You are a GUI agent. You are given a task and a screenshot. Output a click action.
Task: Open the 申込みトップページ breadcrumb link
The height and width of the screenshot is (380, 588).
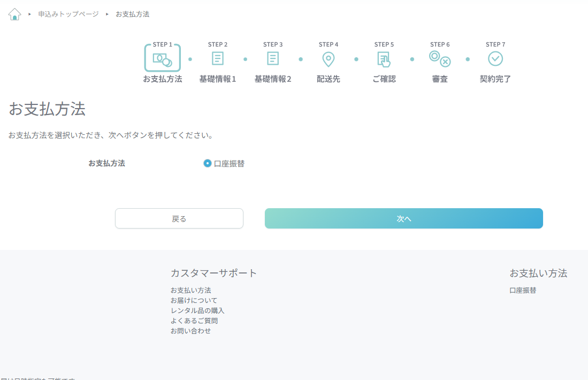[68, 14]
